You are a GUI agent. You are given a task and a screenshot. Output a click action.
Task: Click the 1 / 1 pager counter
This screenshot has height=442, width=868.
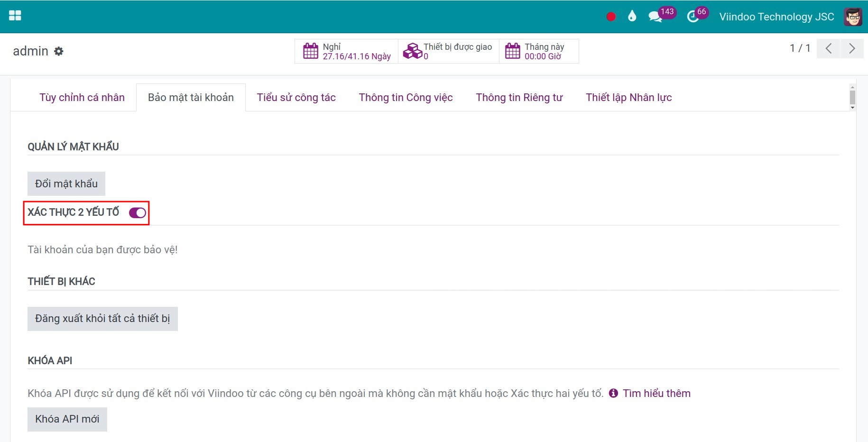[x=800, y=48]
